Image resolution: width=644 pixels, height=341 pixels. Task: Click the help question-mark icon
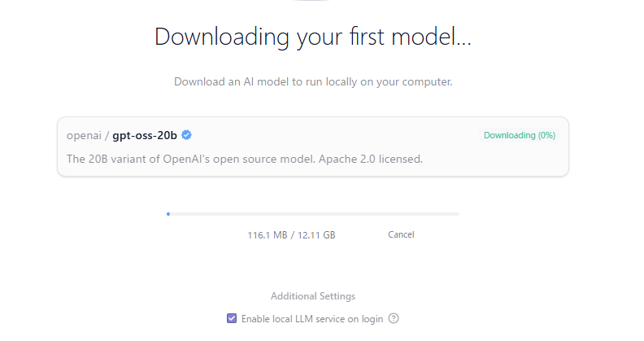(x=394, y=318)
